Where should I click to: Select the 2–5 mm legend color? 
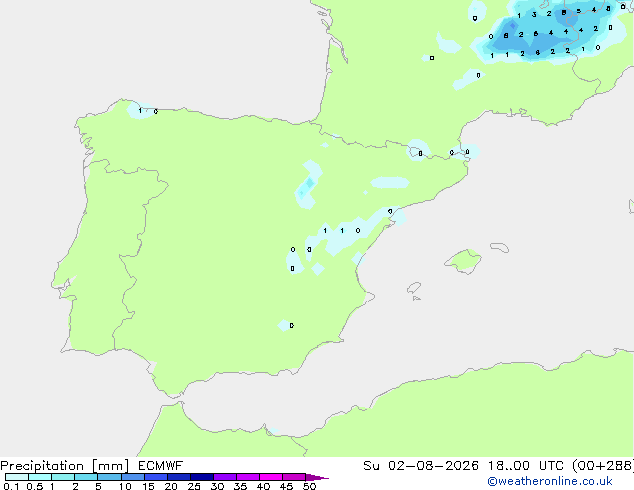click(86, 477)
